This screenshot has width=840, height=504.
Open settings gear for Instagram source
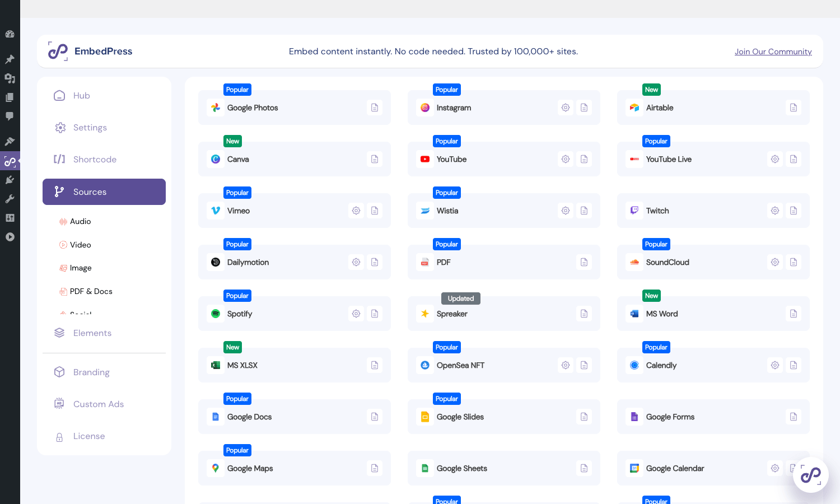coord(566,108)
